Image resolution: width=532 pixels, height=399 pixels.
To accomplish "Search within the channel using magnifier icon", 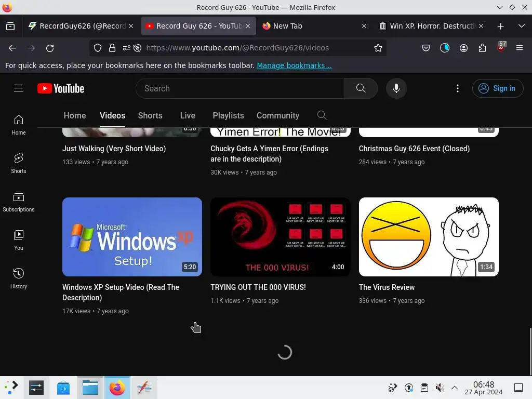I will (x=322, y=115).
